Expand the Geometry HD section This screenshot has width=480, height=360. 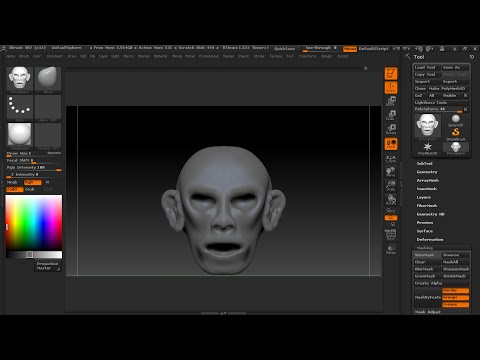pos(431,214)
